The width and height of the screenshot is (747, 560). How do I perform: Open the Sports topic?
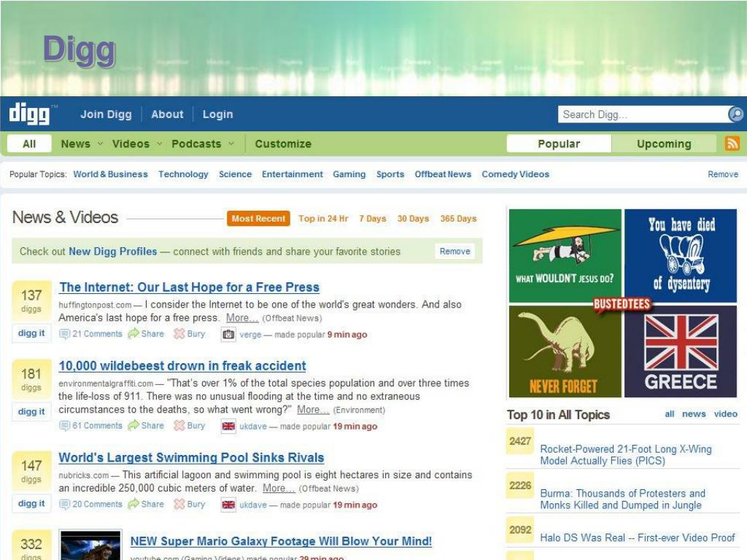tap(390, 174)
